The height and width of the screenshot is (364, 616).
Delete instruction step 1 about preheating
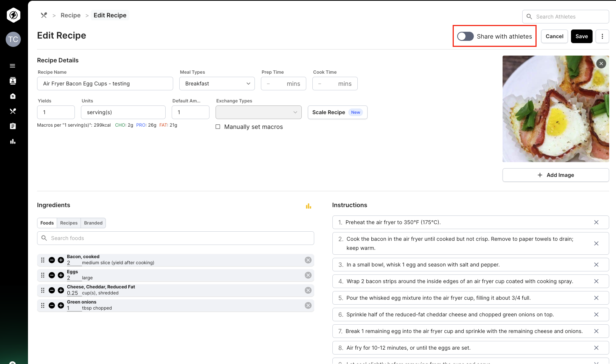(596, 222)
